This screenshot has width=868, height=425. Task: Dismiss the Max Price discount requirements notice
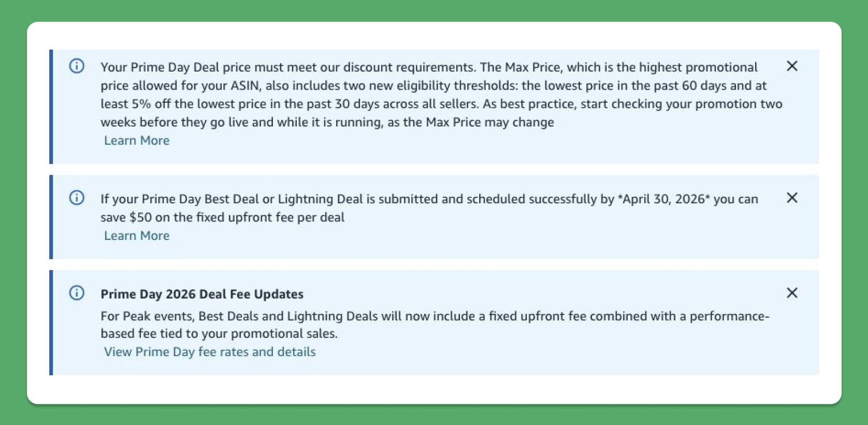tap(792, 66)
